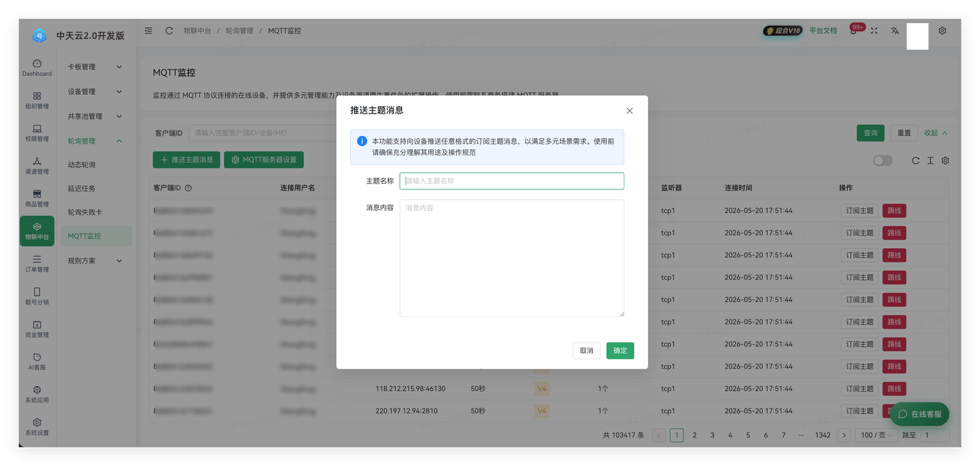Screen dimensions: 980x466
Task: Click the top bar refresh icon
Action: pos(169,31)
